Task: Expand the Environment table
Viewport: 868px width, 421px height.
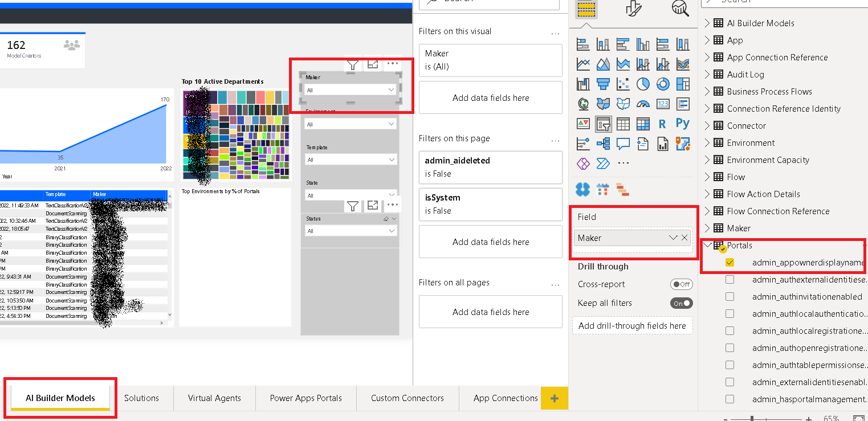Action: (708, 142)
